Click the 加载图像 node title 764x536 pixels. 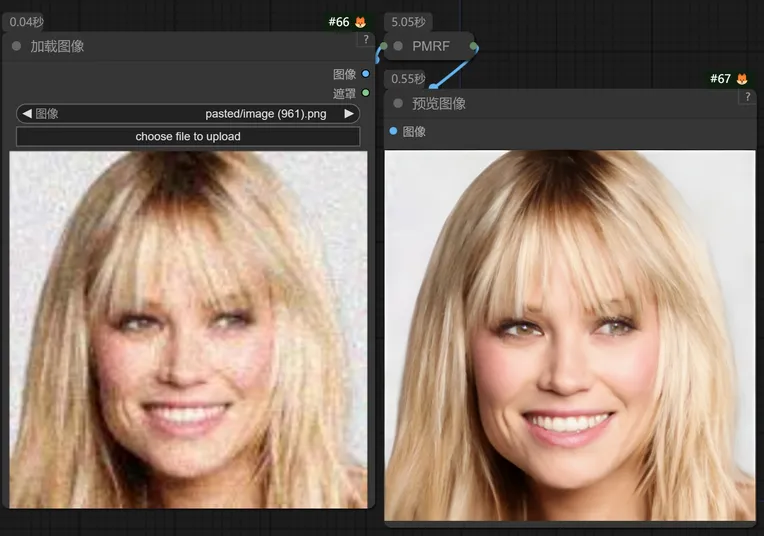(x=57, y=46)
